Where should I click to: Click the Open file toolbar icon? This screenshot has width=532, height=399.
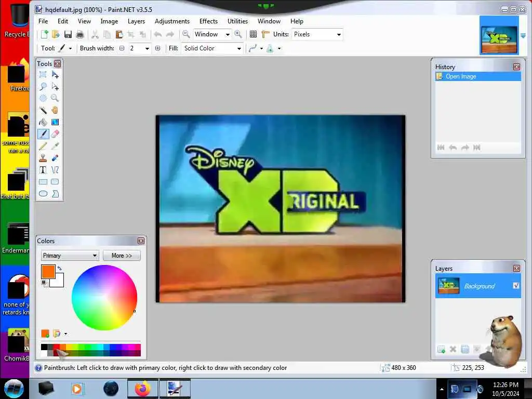point(56,34)
